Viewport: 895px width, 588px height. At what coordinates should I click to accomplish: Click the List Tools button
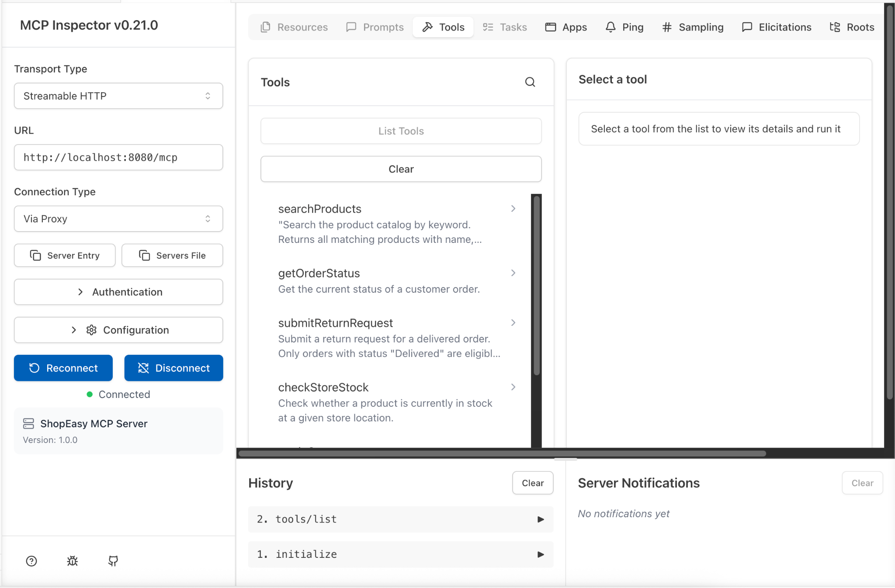[401, 131]
